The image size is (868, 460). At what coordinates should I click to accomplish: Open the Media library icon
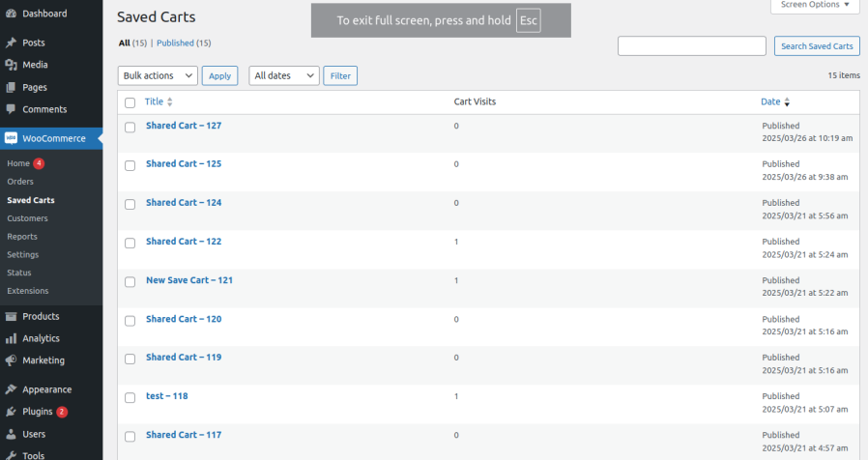(x=11, y=65)
